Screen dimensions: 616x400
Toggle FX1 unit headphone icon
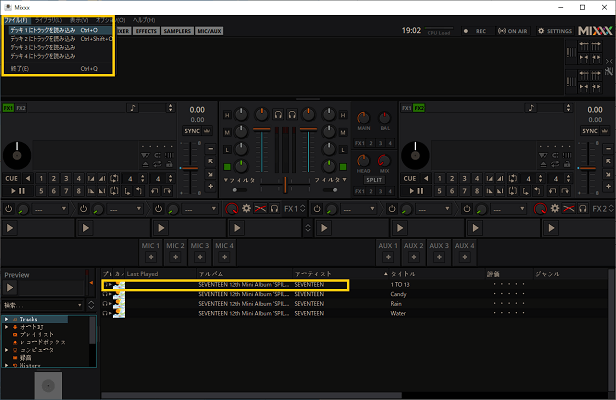pos(275,208)
